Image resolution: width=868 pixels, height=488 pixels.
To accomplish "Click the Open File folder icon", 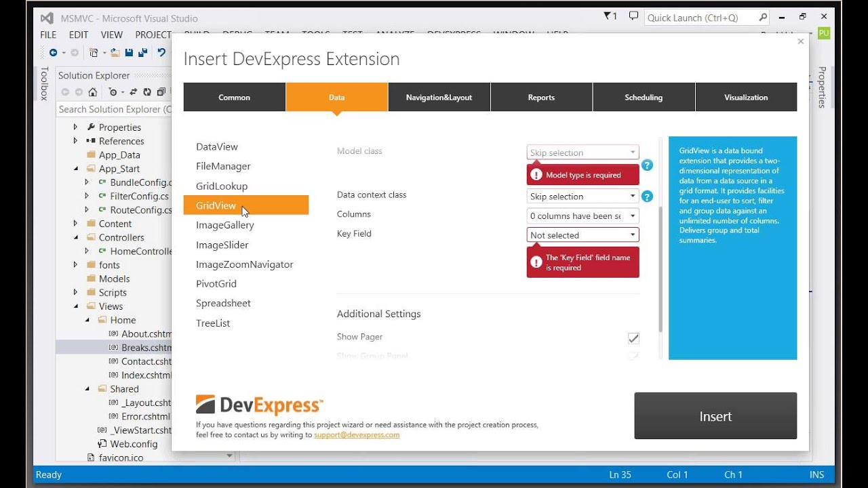I will (115, 52).
